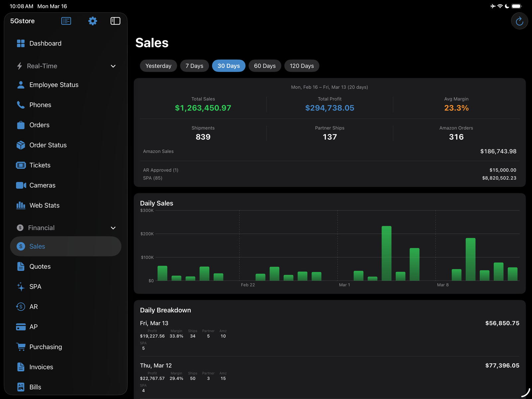The width and height of the screenshot is (532, 399).
Task: Click the Order Status entry
Action: [48, 145]
